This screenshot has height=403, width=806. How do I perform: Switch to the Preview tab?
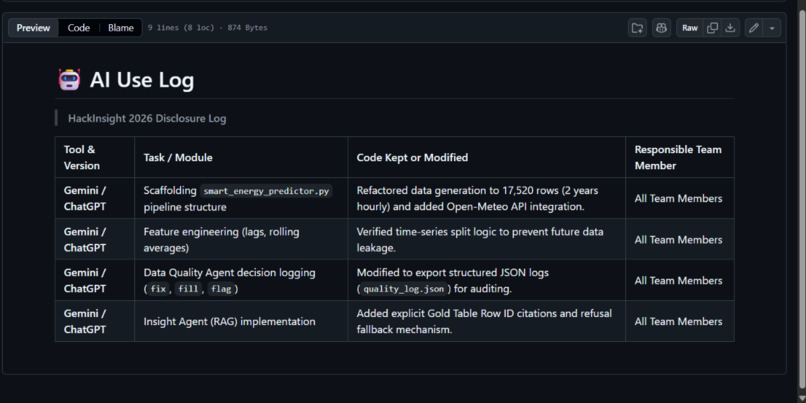point(33,28)
